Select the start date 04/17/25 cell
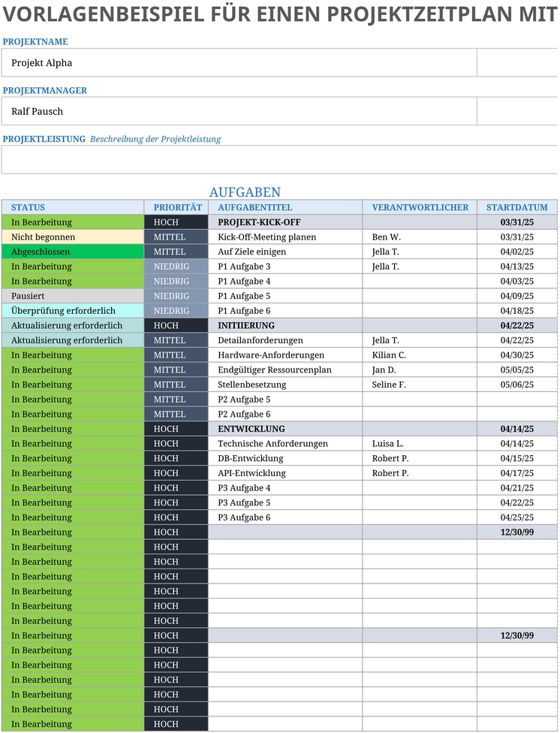560x733 pixels. (517, 473)
